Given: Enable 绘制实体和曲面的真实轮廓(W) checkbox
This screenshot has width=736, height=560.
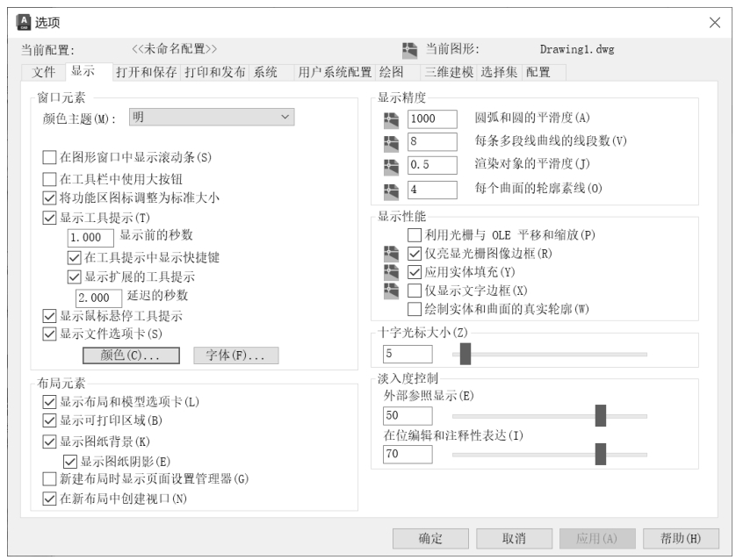Looking at the screenshot, I should point(415,309).
